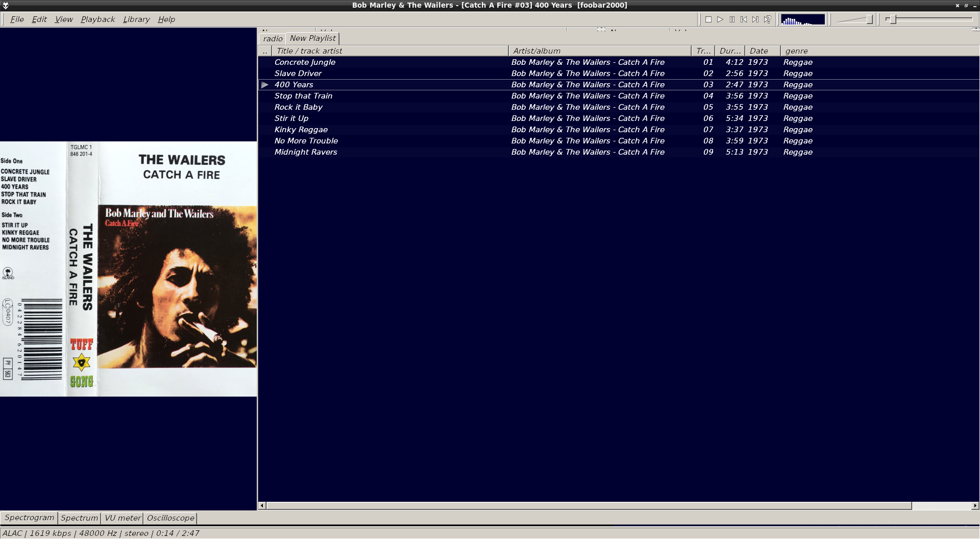The image size is (980, 539).
Task: Sort by Duration column header
Action: click(730, 51)
